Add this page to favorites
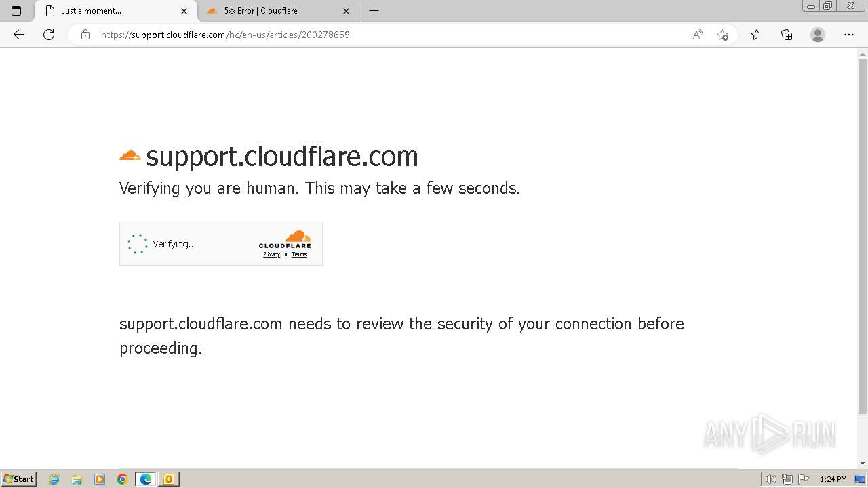 [x=722, y=35]
